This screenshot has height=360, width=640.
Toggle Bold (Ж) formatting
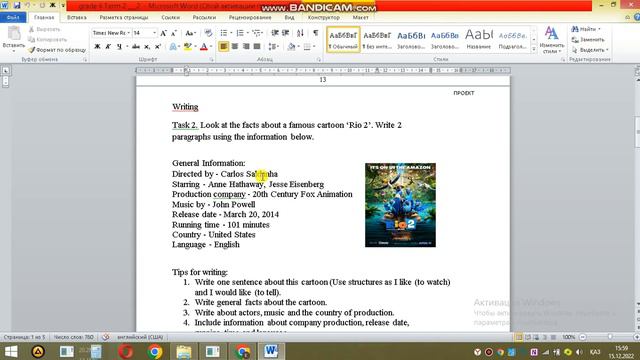click(x=97, y=47)
